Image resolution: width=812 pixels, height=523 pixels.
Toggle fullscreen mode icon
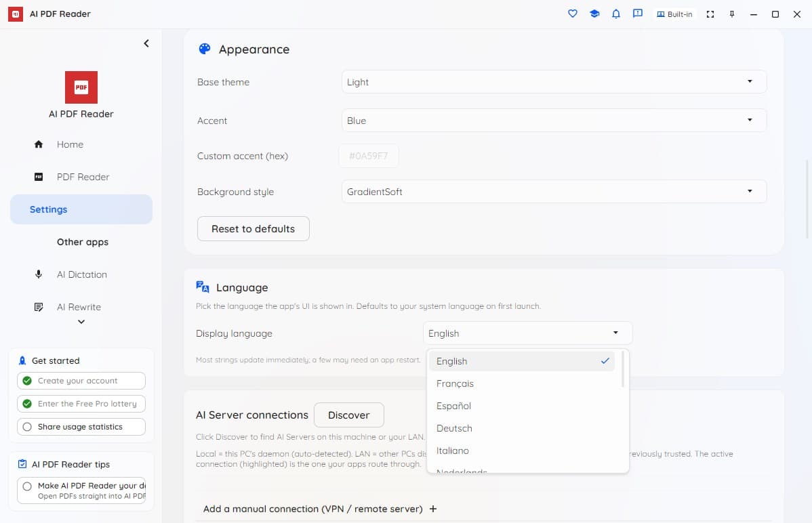[710, 14]
